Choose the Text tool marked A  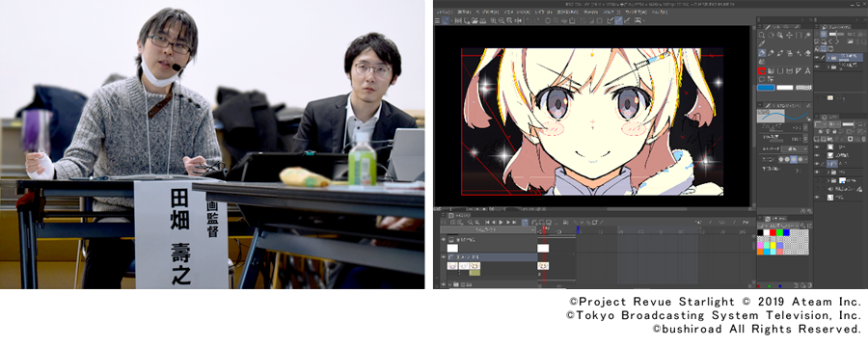pos(807,70)
